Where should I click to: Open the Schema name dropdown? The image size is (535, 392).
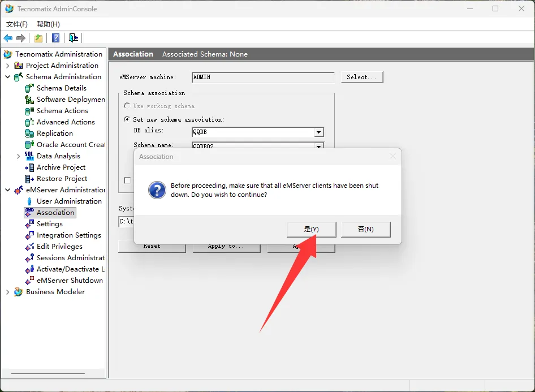[318, 146]
